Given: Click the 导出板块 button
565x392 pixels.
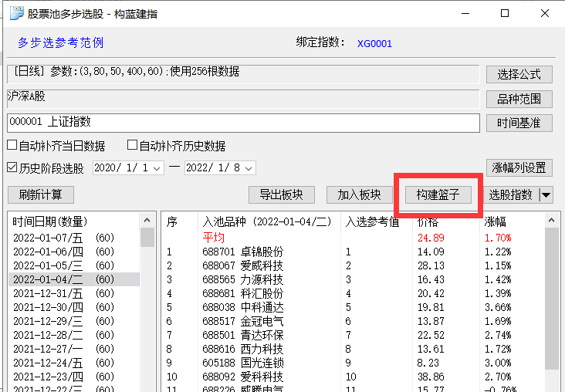Looking at the screenshot, I should [282, 195].
